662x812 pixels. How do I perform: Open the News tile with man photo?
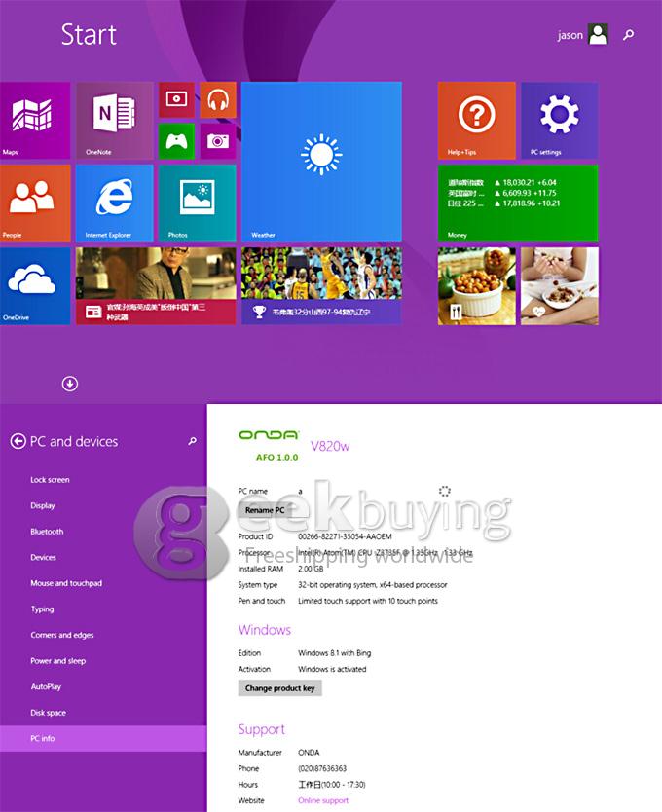(x=156, y=286)
